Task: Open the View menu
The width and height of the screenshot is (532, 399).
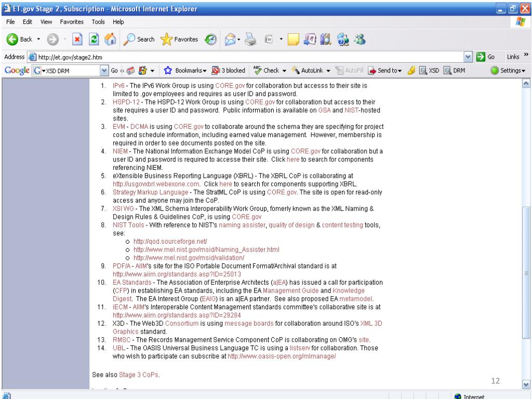Action: [46, 22]
